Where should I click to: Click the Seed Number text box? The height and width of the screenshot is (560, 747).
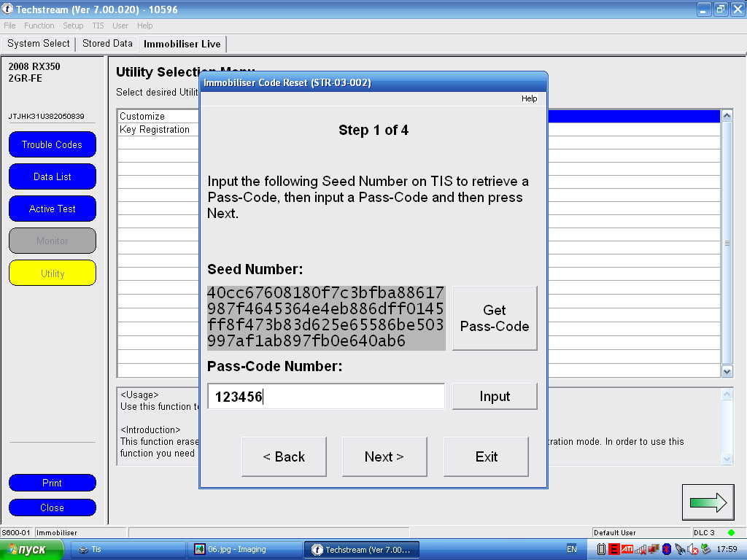pos(326,318)
